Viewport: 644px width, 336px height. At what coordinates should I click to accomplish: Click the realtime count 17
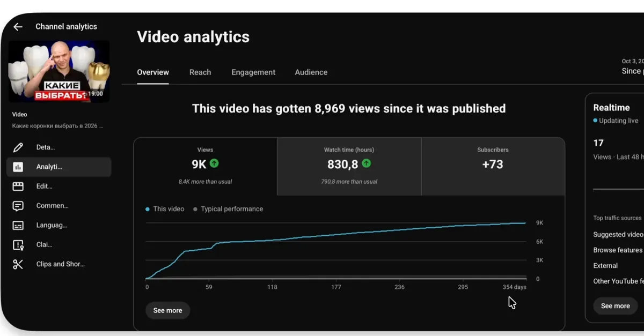598,143
